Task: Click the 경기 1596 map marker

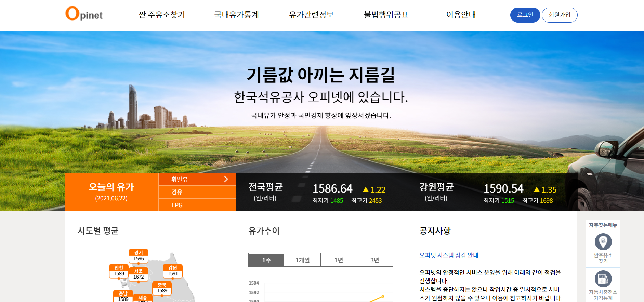Action: [x=139, y=256]
